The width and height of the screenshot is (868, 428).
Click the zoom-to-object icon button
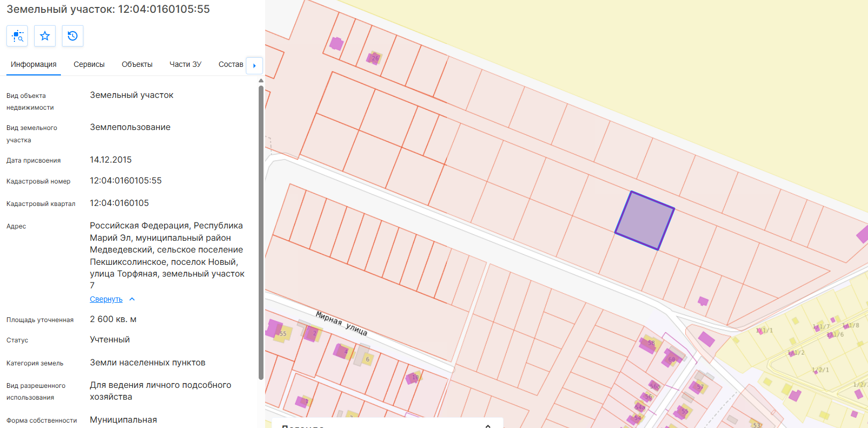coord(17,36)
